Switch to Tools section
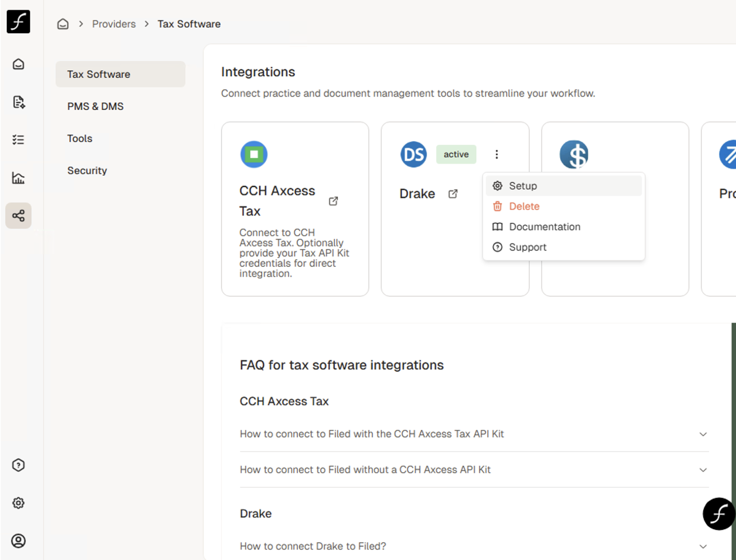Viewport: 736px width, 560px height. pyautogui.click(x=120, y=138)
